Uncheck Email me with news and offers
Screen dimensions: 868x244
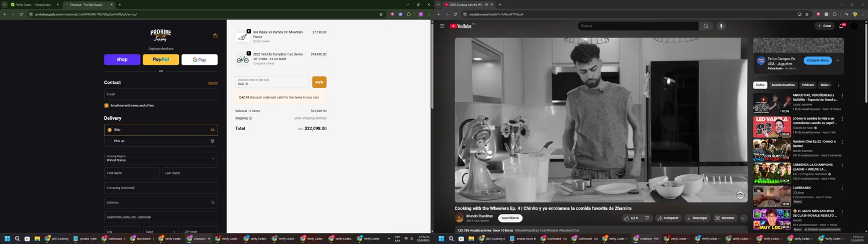tap(106, 105)
